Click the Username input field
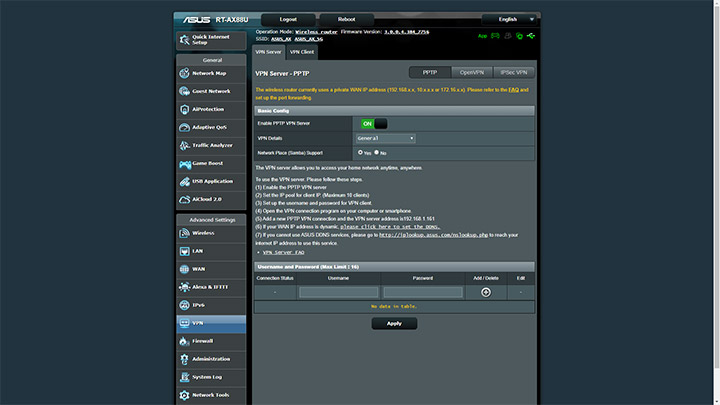 (x=338, y=292)
